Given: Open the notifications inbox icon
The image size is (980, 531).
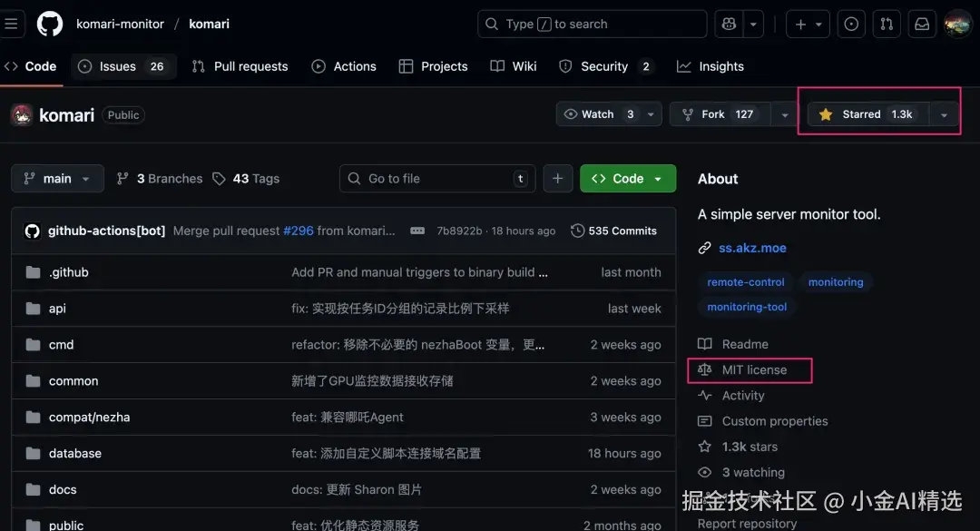Looking at the screenshot, I should click(x=922, y=25).
